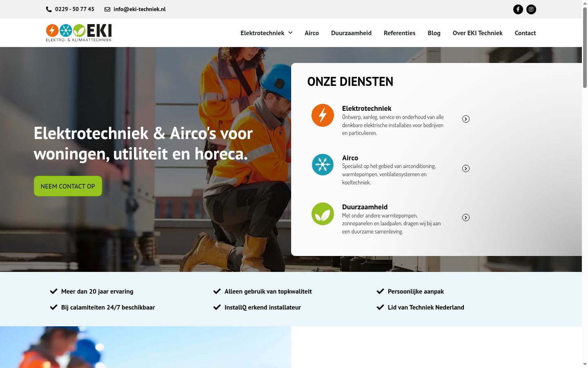
Task: Open the Blog menu item
Action: click(434, 33)
